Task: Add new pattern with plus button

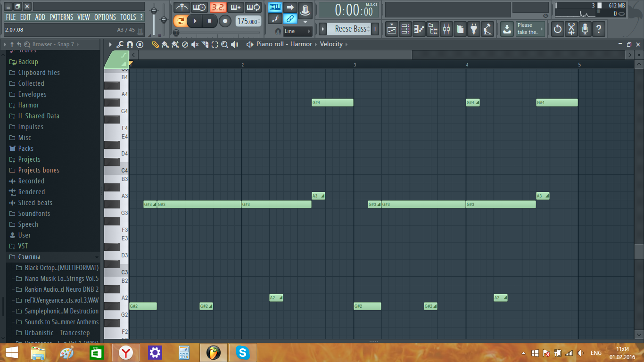Action: [x=375, y=29]
